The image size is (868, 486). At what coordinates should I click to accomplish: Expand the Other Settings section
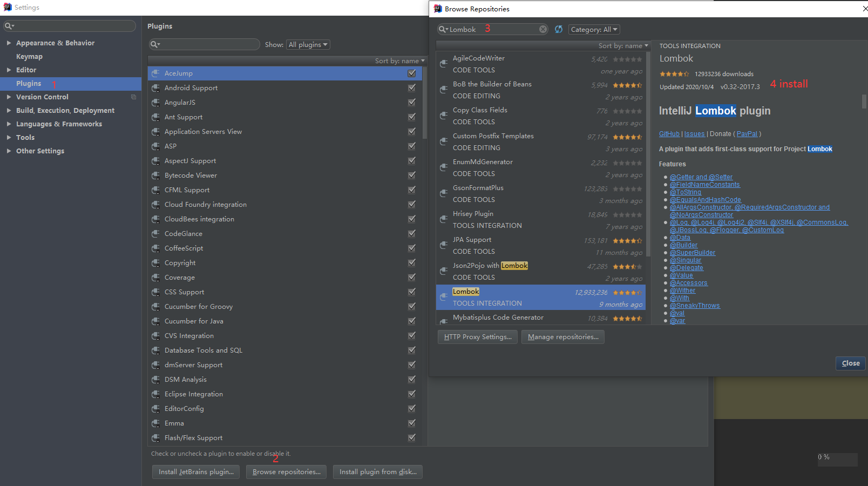coord(9,151)
